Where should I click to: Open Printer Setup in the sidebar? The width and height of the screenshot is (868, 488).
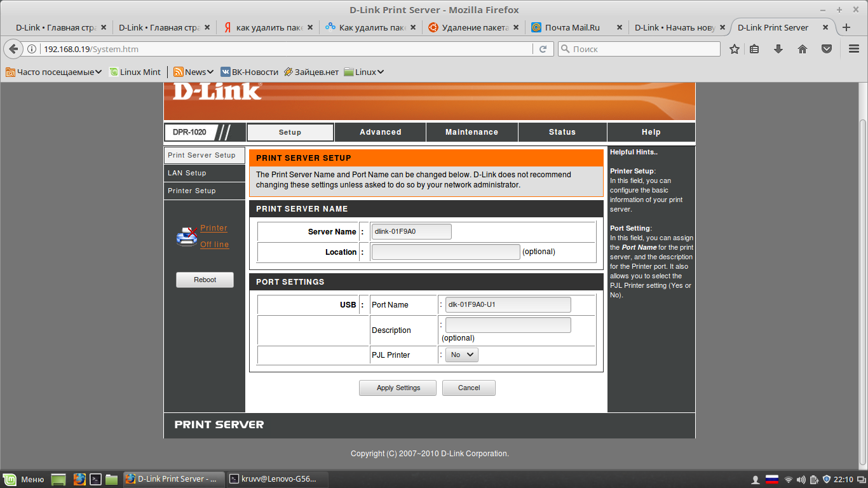pos(204,191)
